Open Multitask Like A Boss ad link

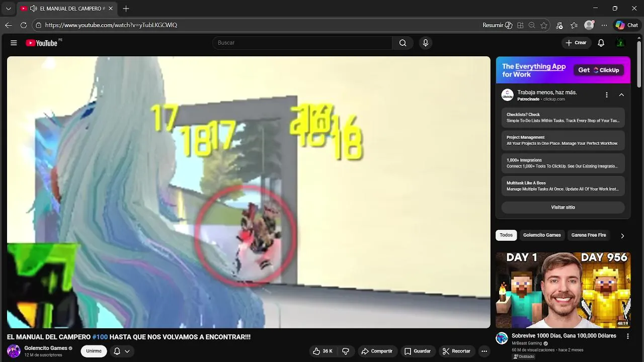pos(563,186)
